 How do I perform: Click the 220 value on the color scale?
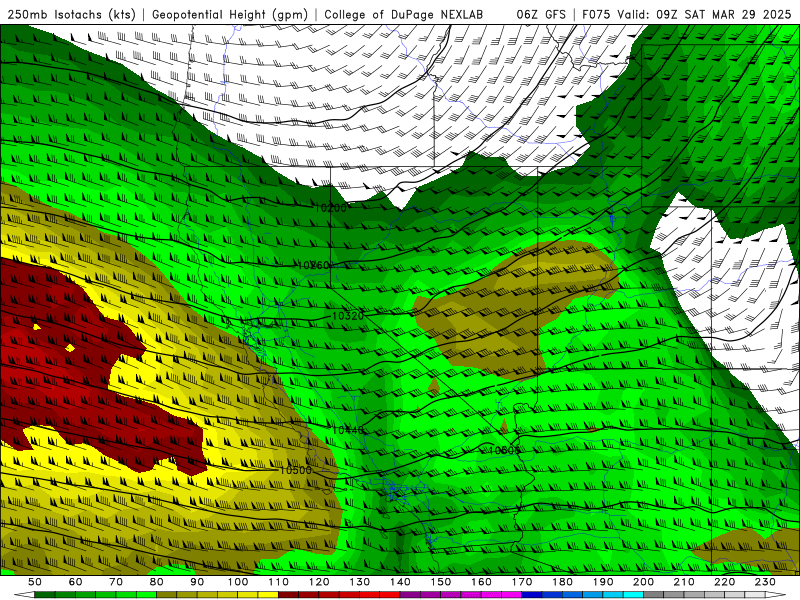724,582
